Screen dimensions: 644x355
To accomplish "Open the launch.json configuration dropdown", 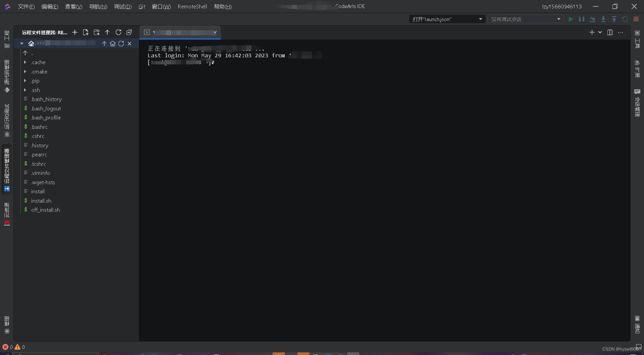I will (447, 19).
